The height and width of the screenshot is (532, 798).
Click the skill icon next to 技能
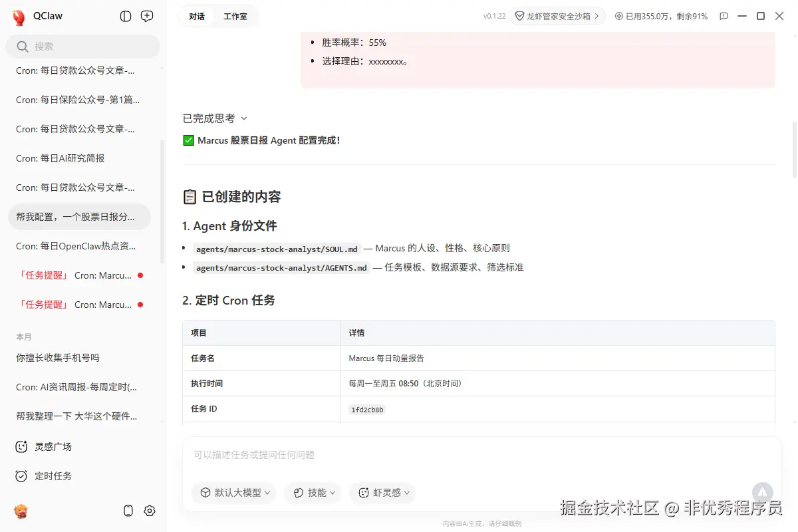click(299, 493)
